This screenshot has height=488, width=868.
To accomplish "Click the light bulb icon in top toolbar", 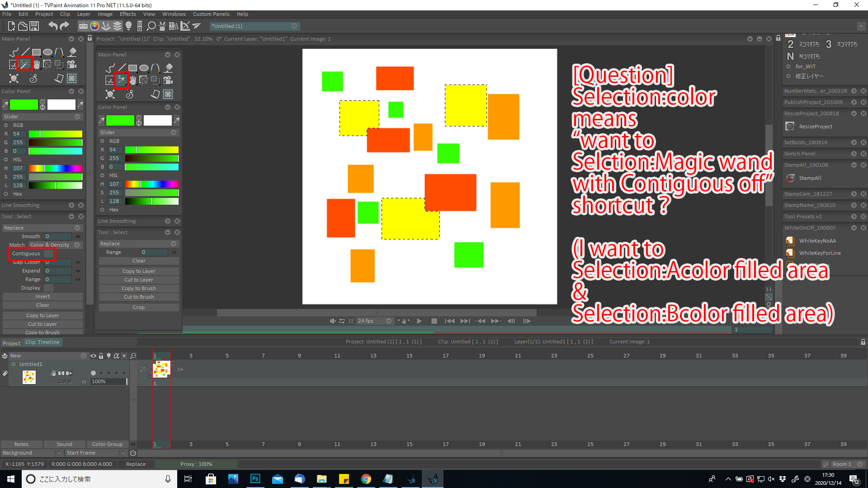I will pos(128,26).
